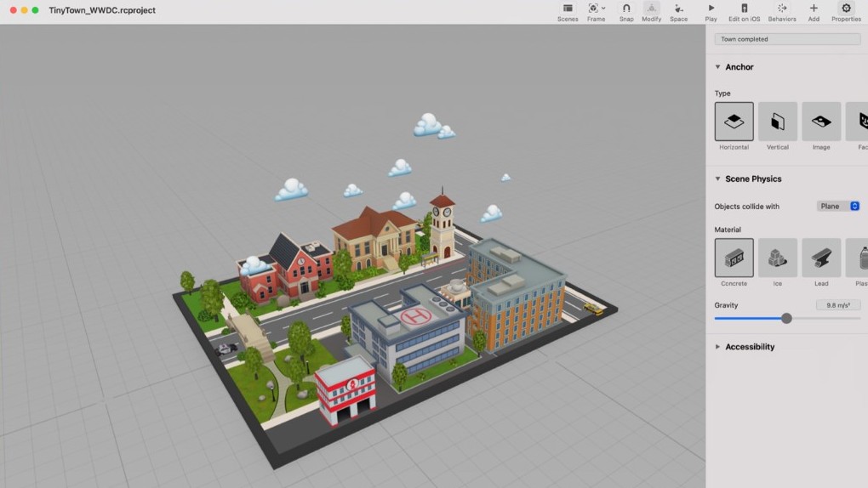868x488 pixels.
Task: Collapse the Anchor section
Action: click(717, 67)
